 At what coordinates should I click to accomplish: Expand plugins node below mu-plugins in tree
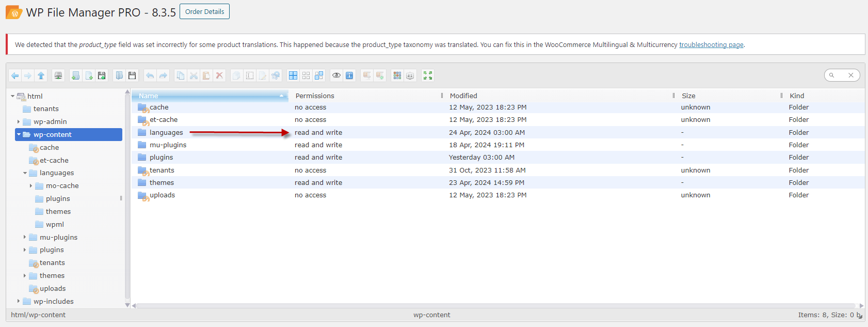tap(25, 250)
